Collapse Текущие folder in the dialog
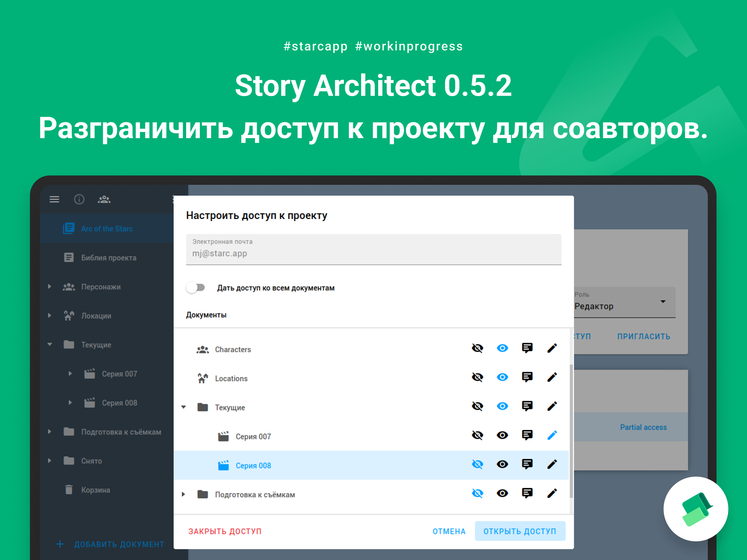Image resolution: width=747 pixels, height=560 pixels. (x=183, y=407)
